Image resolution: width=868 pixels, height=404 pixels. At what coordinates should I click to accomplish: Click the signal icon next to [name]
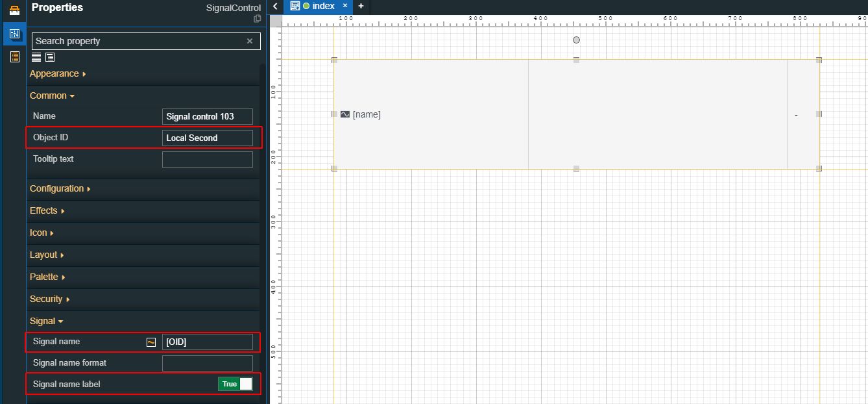(x=345, y=114)
